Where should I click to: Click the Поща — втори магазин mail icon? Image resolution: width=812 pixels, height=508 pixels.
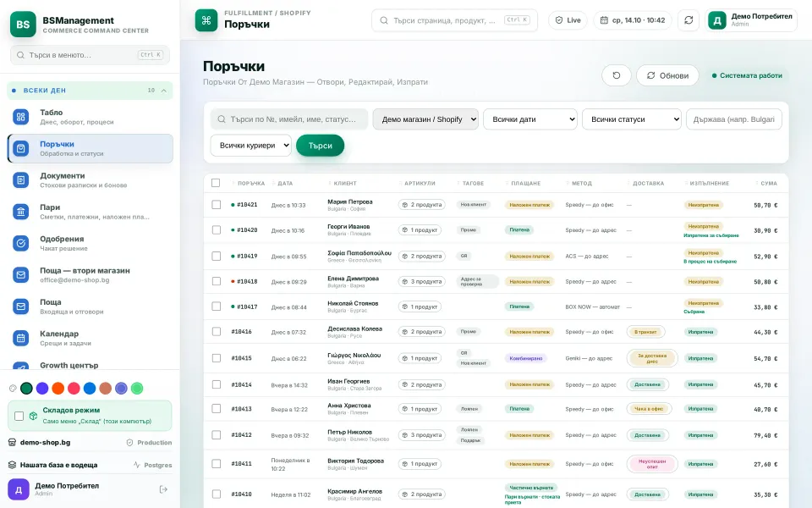click(x=20, y=274)
